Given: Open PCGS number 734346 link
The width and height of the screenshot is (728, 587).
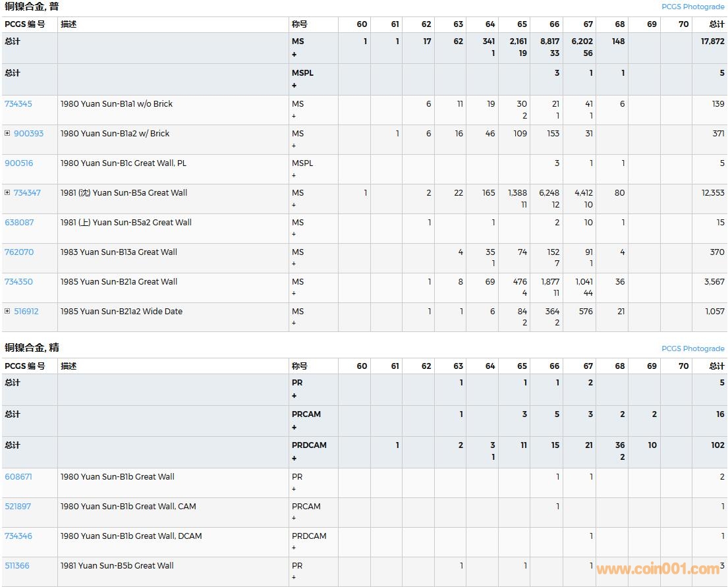Looking at the screenshot, I should [18, 536].
